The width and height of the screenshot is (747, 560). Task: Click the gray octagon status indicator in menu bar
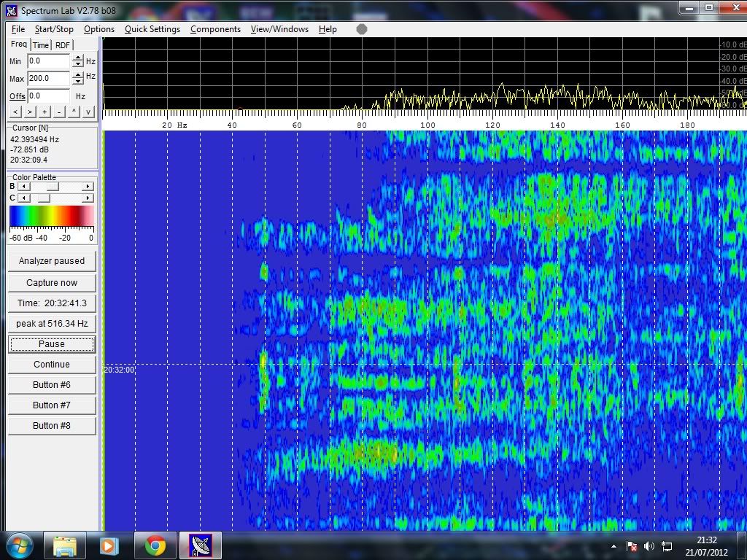click(x=362, y=29)
